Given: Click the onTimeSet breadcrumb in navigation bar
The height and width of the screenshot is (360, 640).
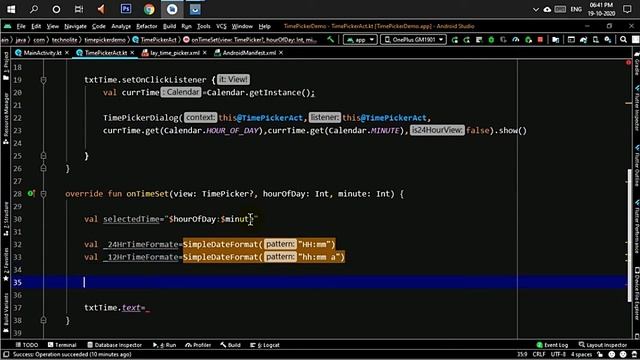Looking at the screenshot, I should 250,40.
